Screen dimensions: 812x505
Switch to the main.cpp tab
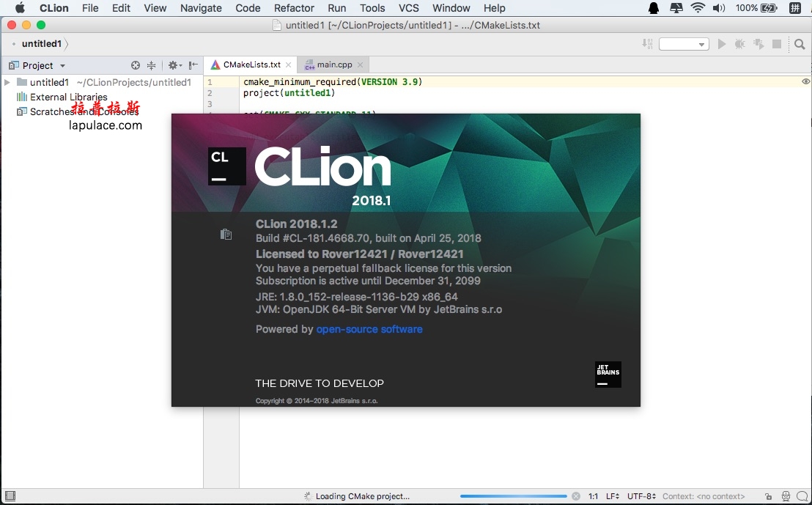click(334, 64)
